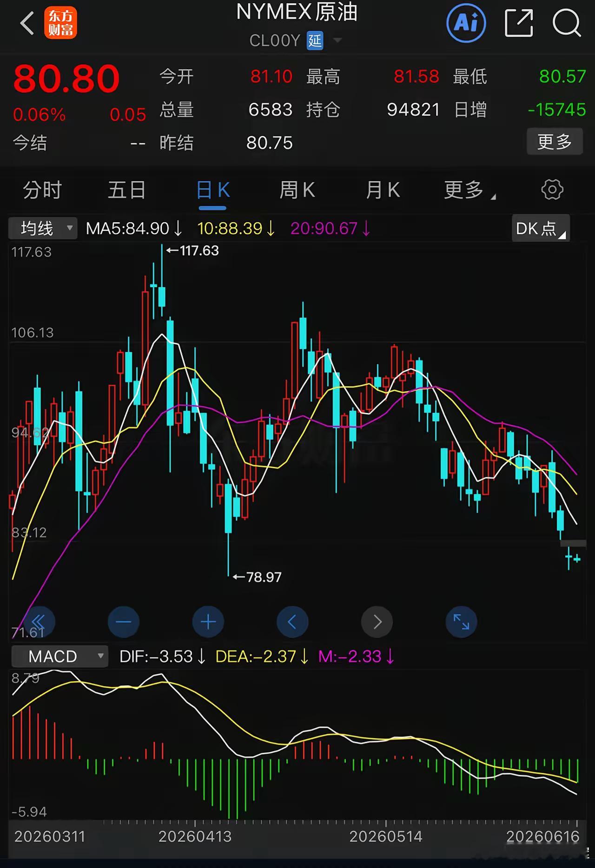
Task: Click the 117.63 high price marker
Action: coord(193,250)
